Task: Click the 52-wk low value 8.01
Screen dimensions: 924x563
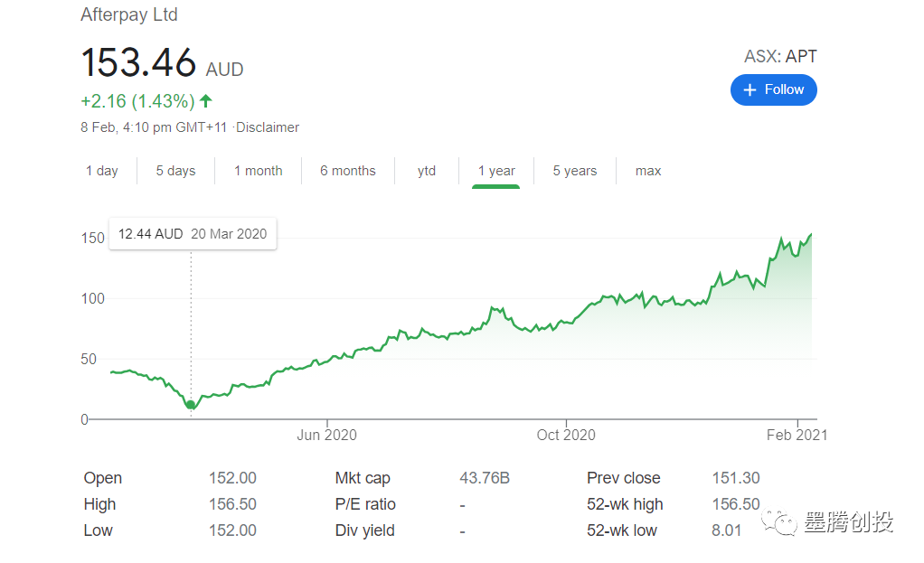Action: tap(726, 530)
